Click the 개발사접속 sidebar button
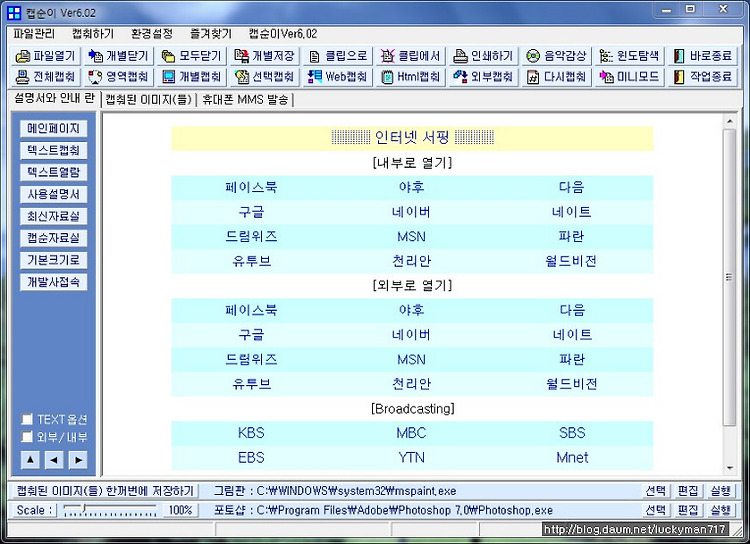The image size is (750, 544). (54, 282)
